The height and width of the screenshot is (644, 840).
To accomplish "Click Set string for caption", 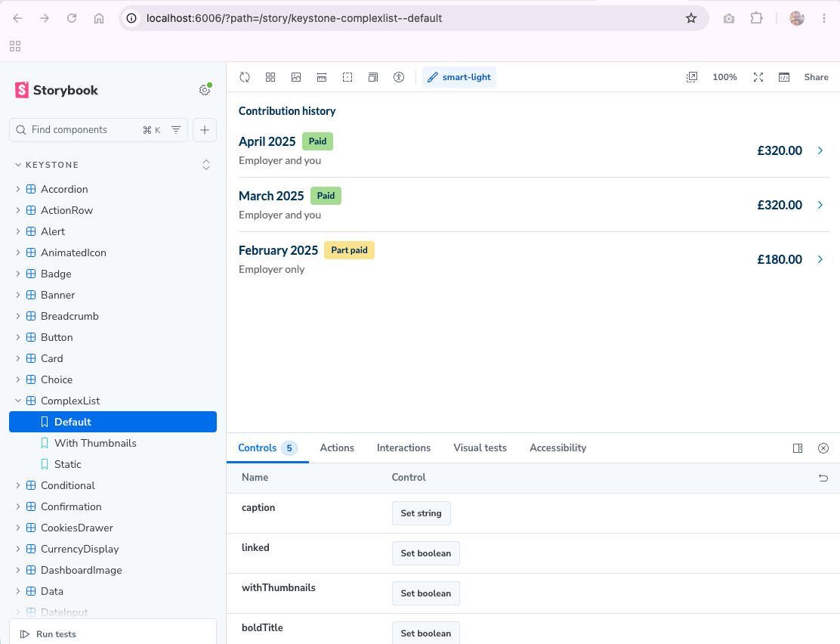I will click(x=421, y=513).
